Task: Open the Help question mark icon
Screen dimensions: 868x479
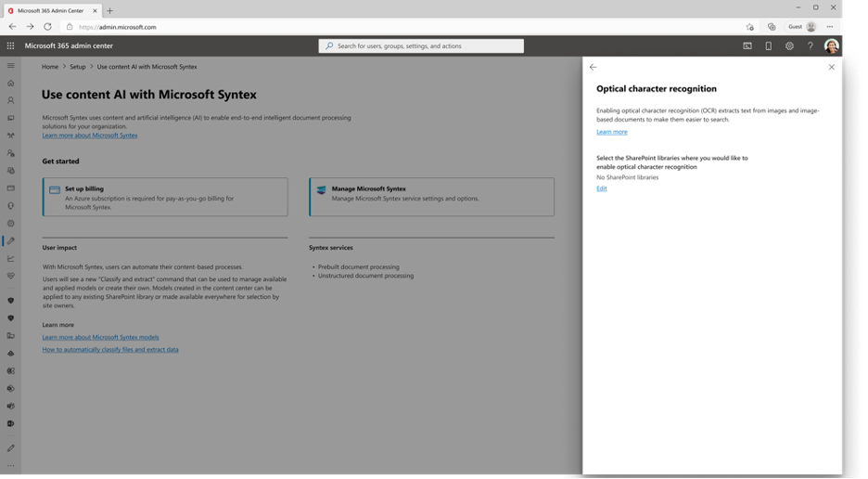Action: [x=810, y=46]
